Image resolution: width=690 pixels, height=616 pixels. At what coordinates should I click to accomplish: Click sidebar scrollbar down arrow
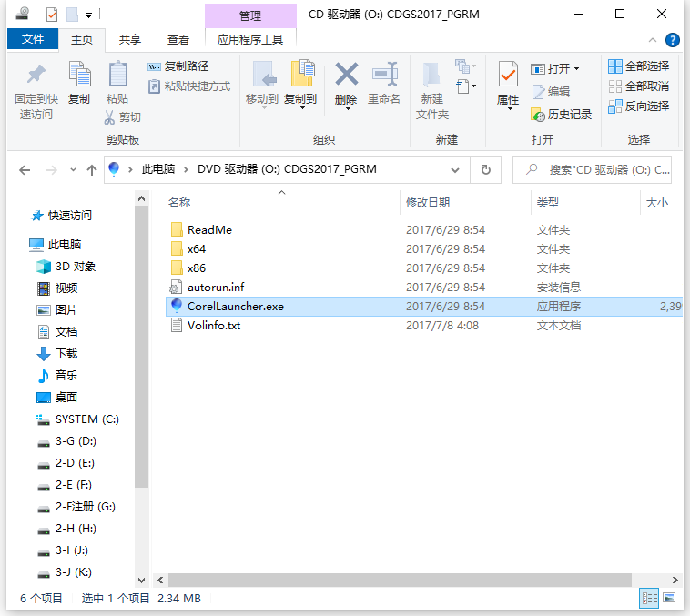(x=141, y=580)
